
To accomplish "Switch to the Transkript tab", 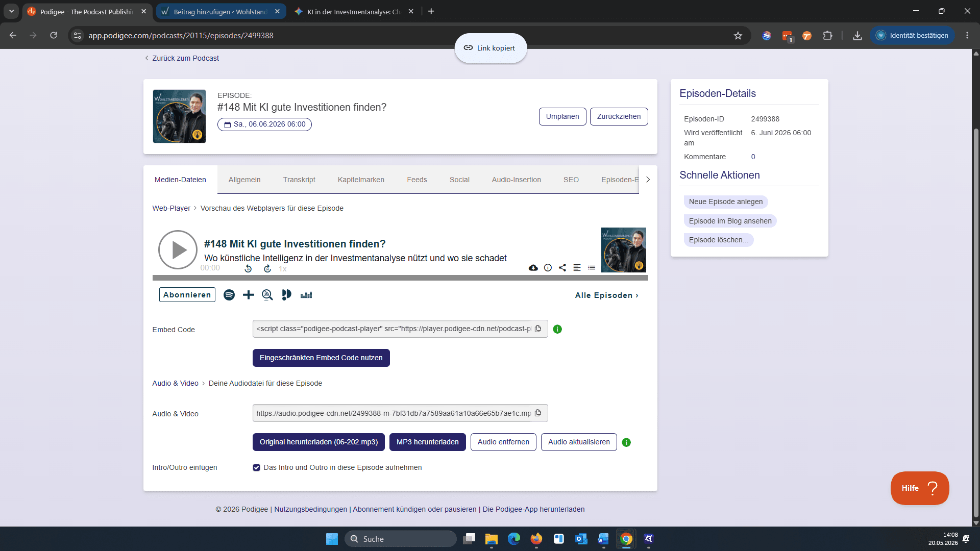I will [299, 180].
